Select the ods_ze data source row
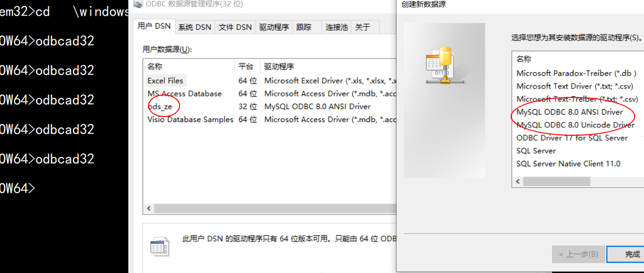Screen dimensions: 644x273 click(270, 106)
